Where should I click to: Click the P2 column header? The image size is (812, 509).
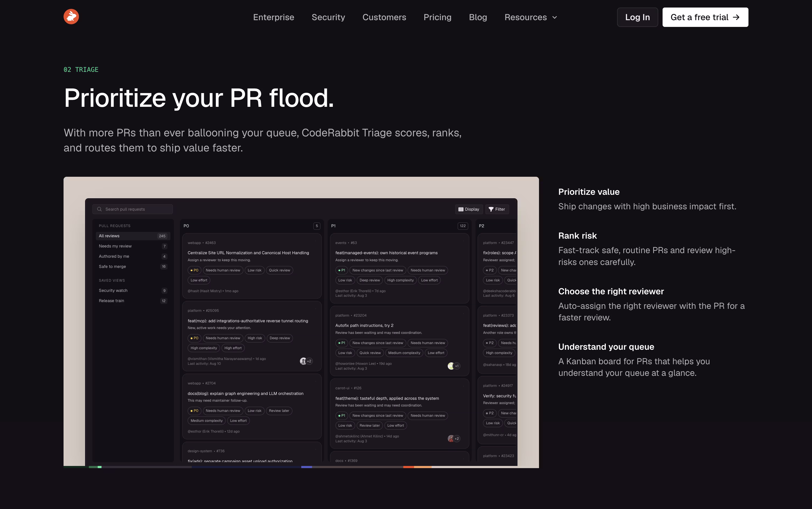[x=481, y=226]
